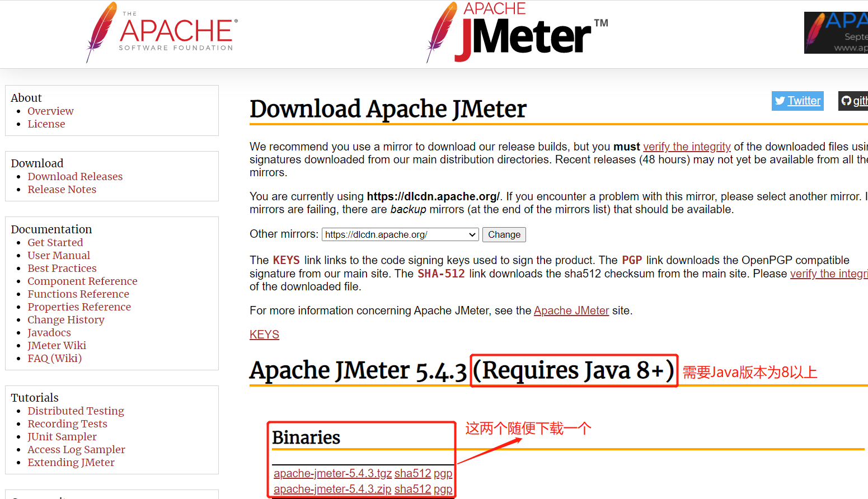Click the 'Tutorials' sidebar heading
Viewport: 868px width, 499px height.
[x=35, y=398]
